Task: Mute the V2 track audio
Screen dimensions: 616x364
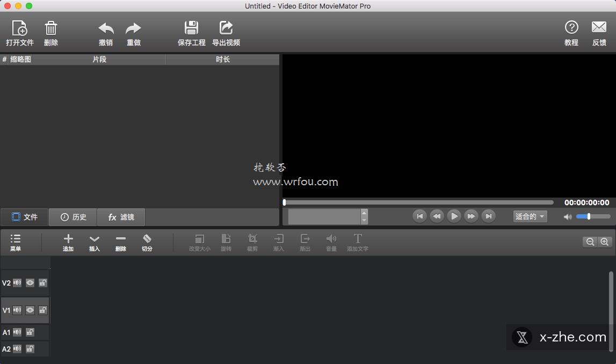Action: pos(17,283)
